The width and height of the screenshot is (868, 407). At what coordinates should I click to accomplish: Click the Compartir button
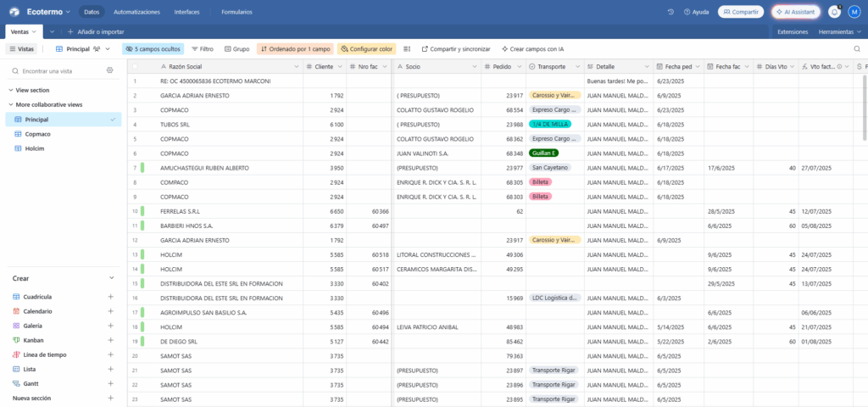click(x=740, y=12)
